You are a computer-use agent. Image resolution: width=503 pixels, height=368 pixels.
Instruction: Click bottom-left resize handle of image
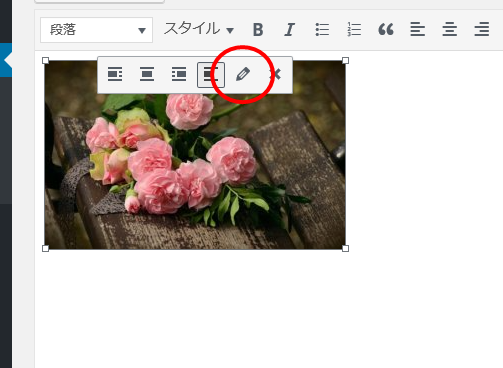click(x=46, y=248)
